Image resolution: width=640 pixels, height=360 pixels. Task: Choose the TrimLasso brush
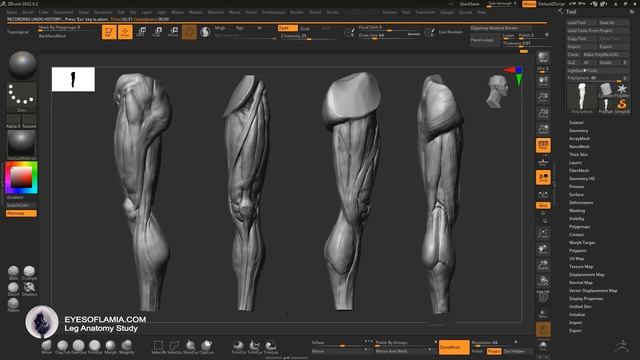tap(271, 347)
